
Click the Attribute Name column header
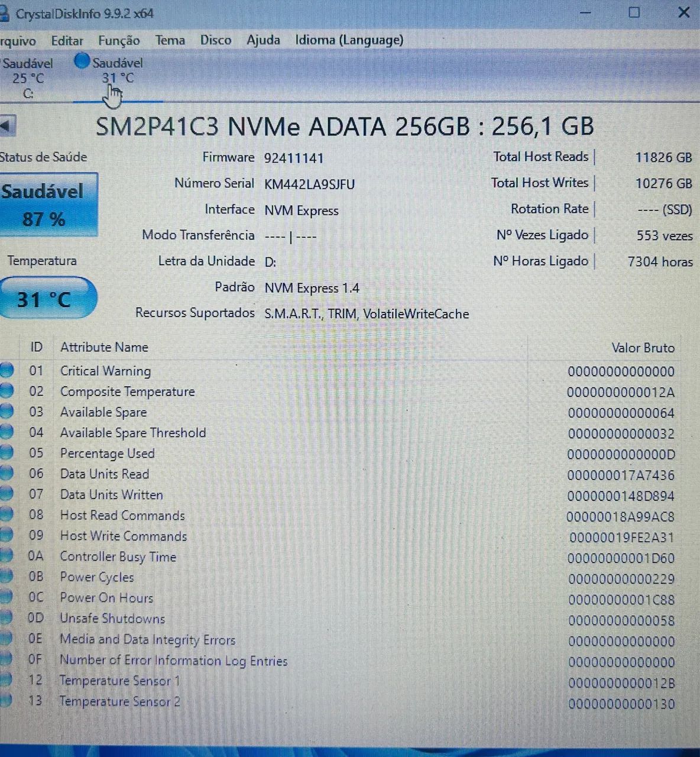(x=104, y=347)
